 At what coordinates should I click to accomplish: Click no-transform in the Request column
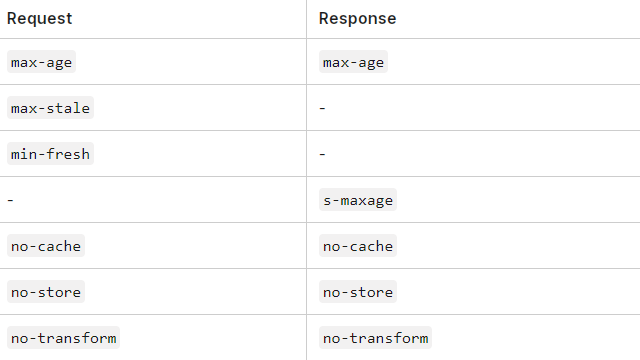pyautogui.click(x=63, y=338)
